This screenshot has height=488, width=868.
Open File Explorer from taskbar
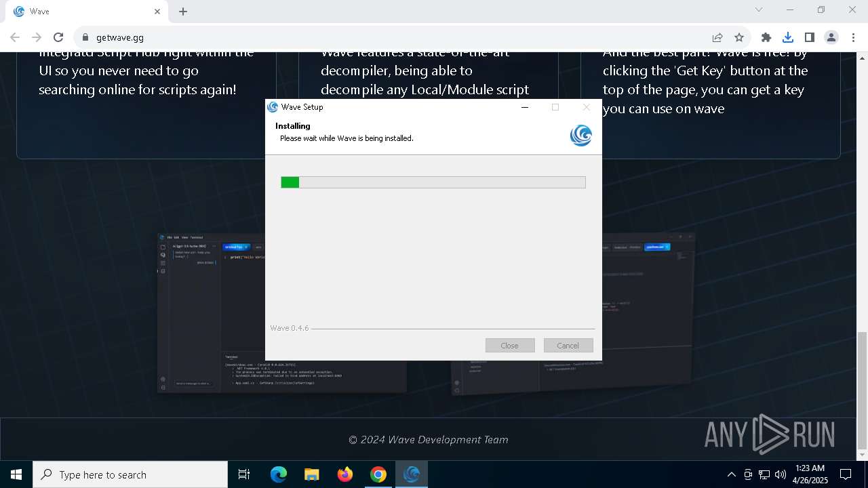(x=311, y=474)
